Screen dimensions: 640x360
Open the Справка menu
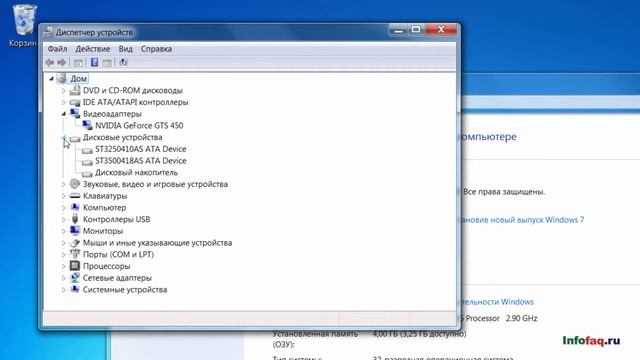pos(156,49)
